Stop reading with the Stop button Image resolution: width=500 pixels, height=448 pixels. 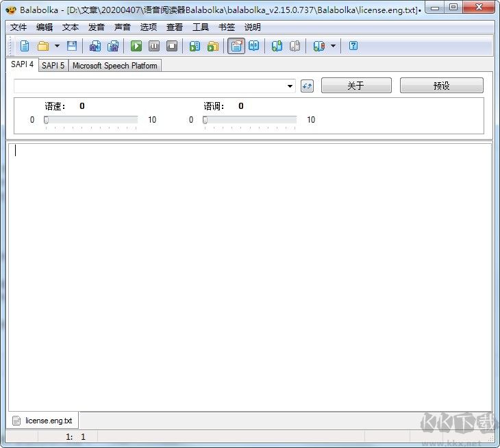click(x=172, y=46)
